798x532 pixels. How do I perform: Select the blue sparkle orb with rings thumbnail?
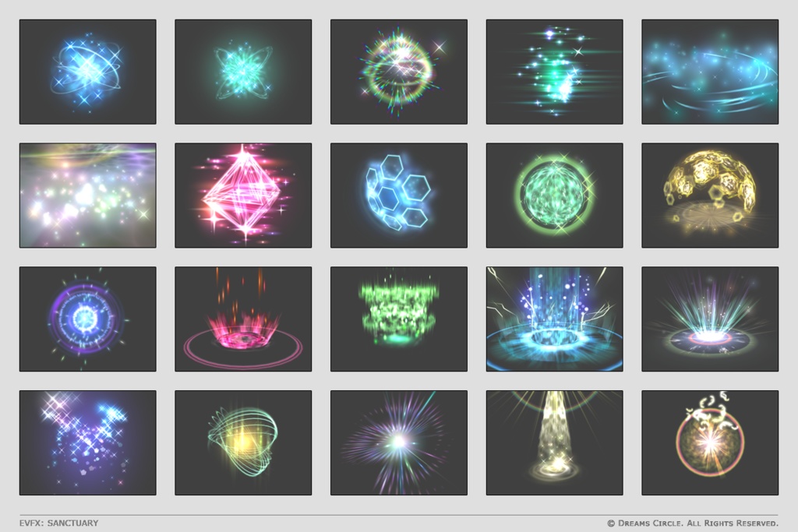coord(87,72)
